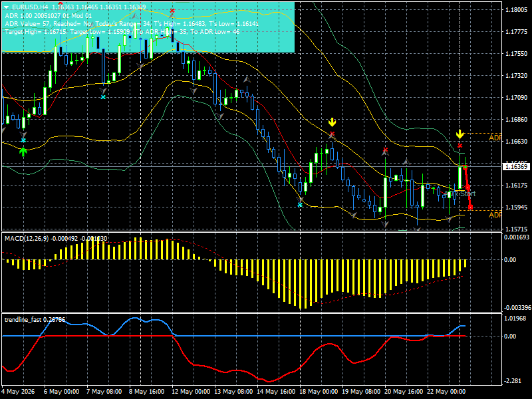Click the current price tag 1.16369

click(516, 167)
